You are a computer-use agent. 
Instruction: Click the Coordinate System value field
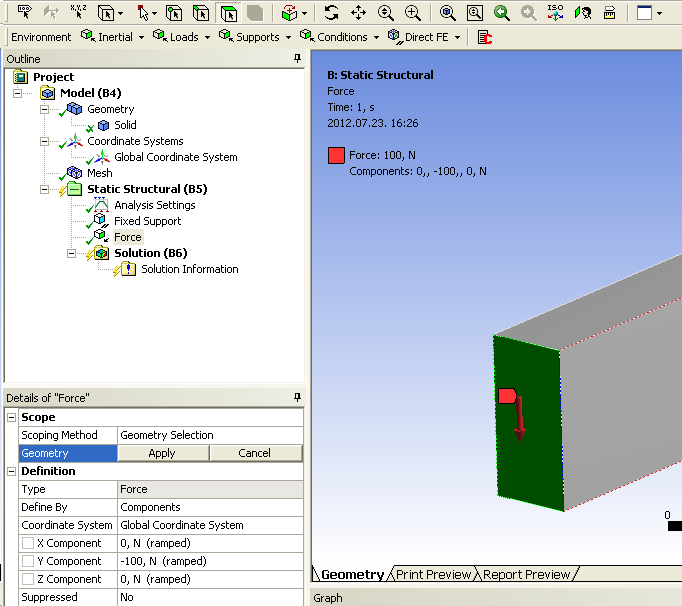(x=210, y=525)
